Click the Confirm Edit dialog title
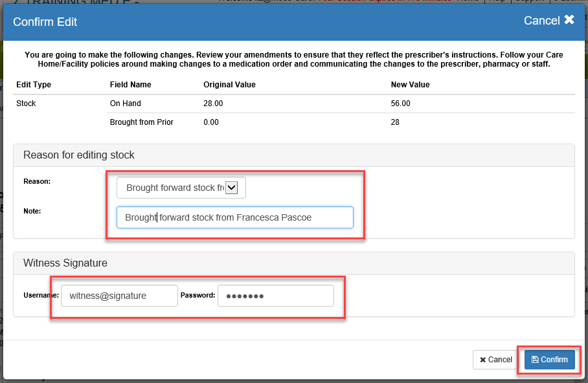Image resolution: width=588 pixels, height=383 pixels. coord(45,22)
